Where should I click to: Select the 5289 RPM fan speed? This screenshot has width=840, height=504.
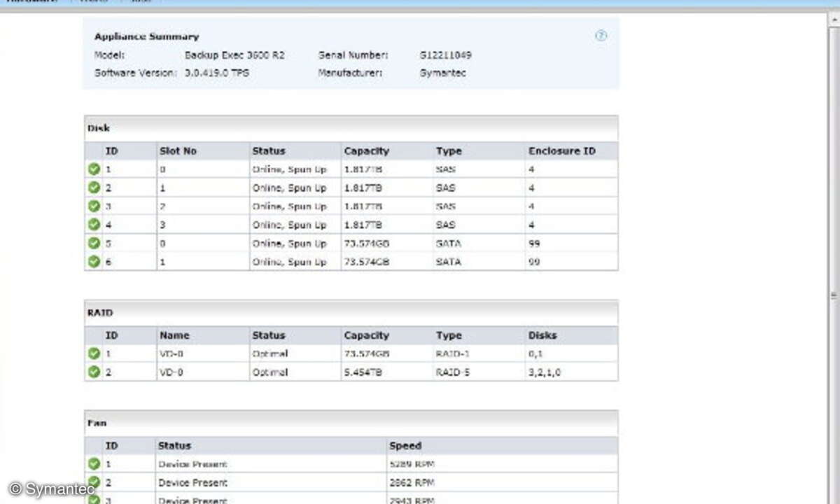pyautogui.click(x=412, y=463)
